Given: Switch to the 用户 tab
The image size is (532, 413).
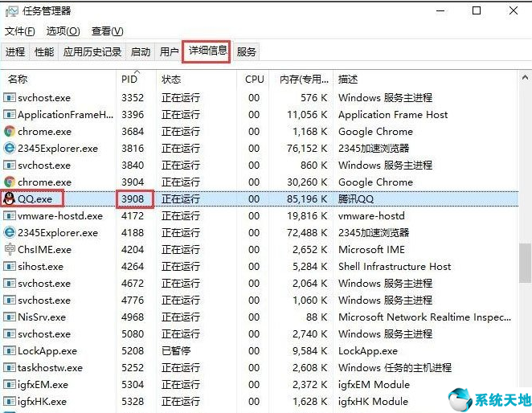Looking at the screenshot, I should click(x=169, y=52).
